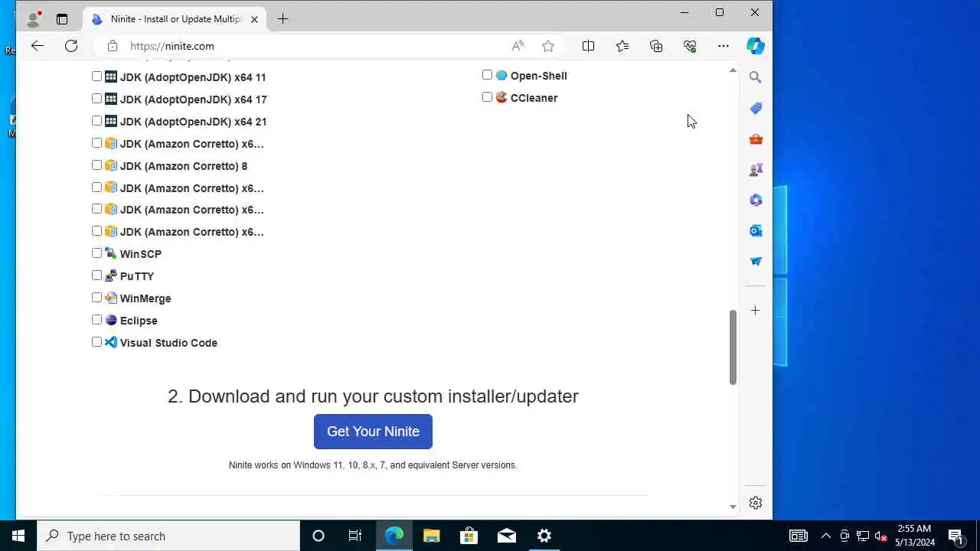This screenshot has height=551, width=980.
Task: Open sidebar Games icon
Action: point(756,169)
